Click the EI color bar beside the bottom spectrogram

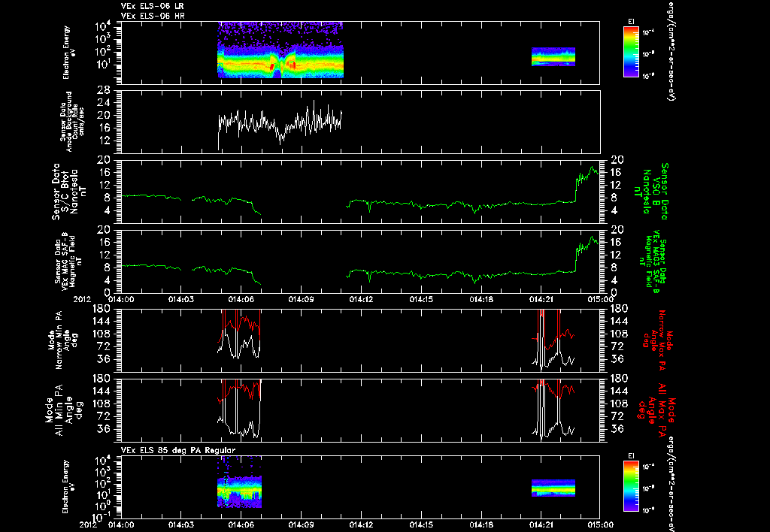pos(631,486)
